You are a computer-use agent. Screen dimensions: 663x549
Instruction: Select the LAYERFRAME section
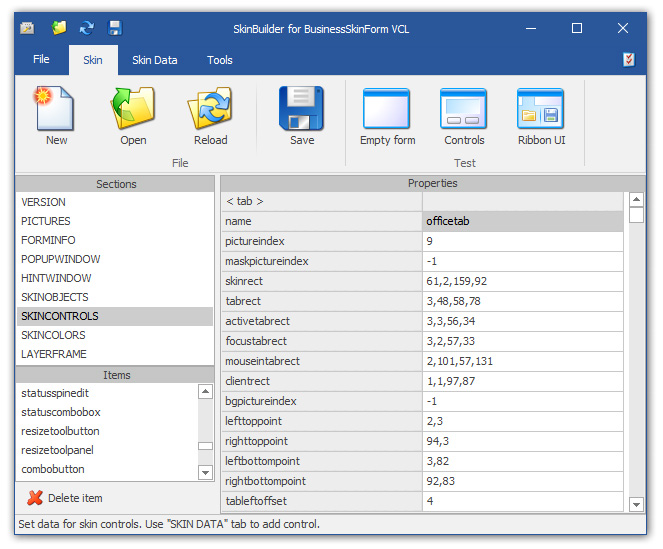pos(115,354)
